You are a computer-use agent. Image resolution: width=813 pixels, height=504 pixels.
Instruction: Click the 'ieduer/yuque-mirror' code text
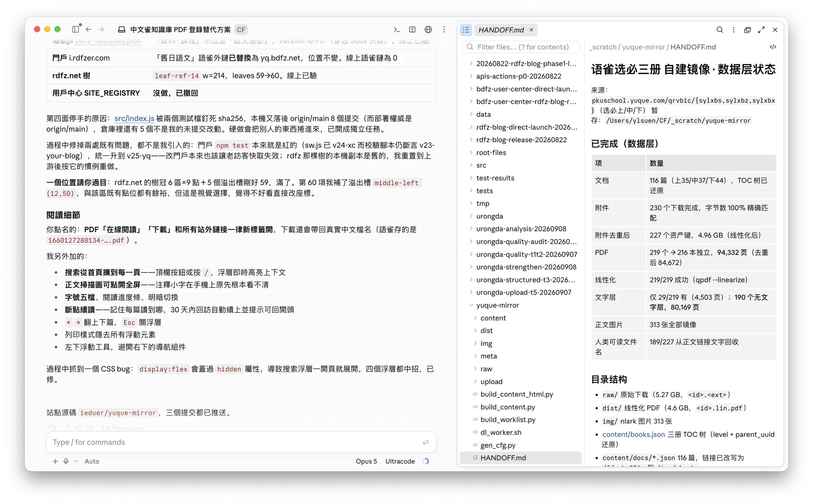click(118, 413)
